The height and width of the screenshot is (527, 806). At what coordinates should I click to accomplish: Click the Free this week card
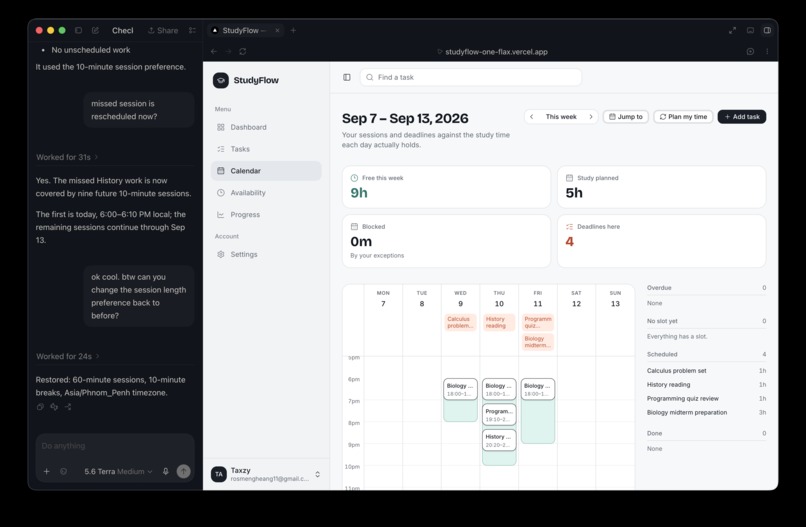click(x=446, y=187)
